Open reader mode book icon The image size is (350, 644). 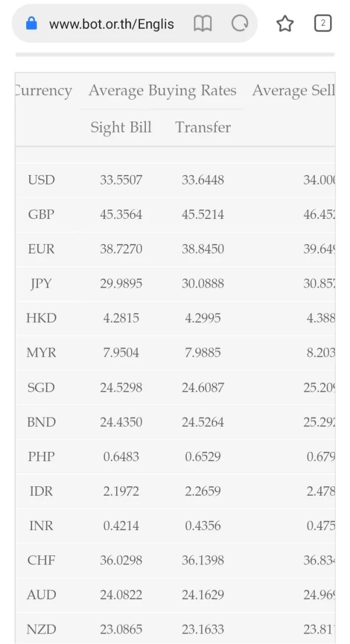click(202, 23)
